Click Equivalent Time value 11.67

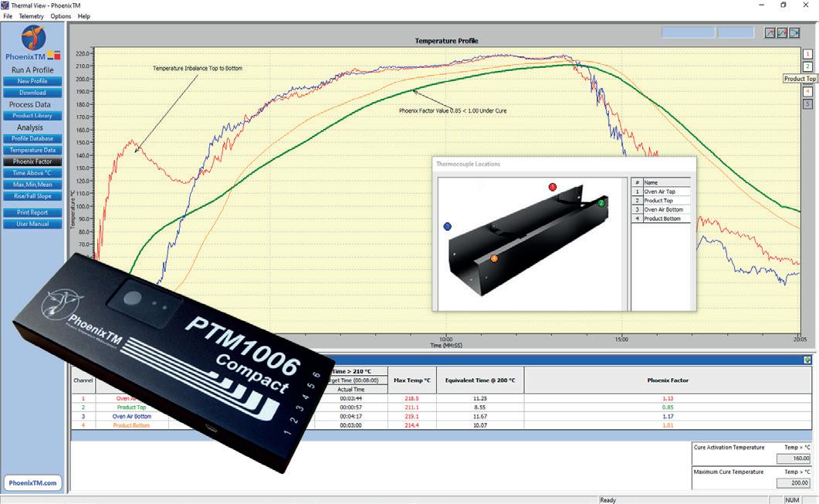pos(480,417)
